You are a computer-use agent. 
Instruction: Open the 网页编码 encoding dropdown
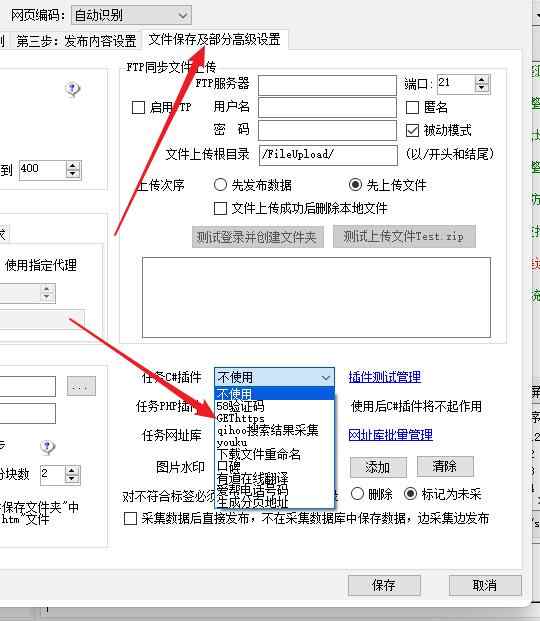click(x=131, y=15)
